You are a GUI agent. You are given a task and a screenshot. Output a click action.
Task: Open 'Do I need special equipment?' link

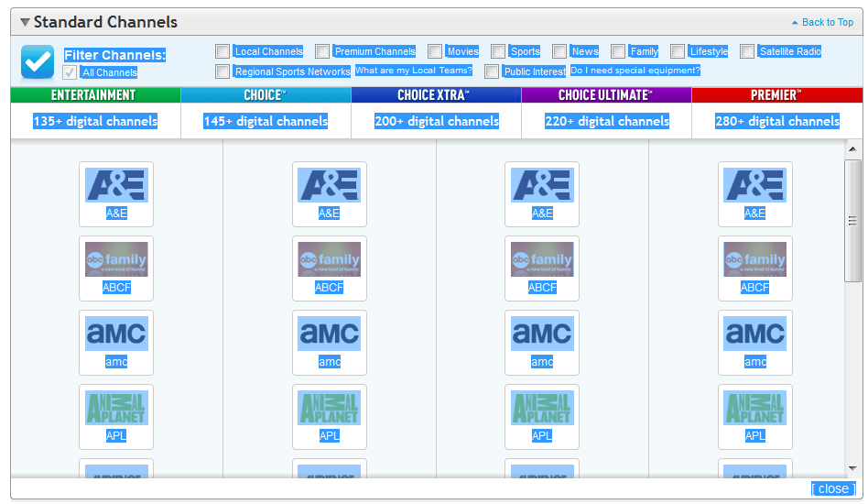click(x=635, y=71)
